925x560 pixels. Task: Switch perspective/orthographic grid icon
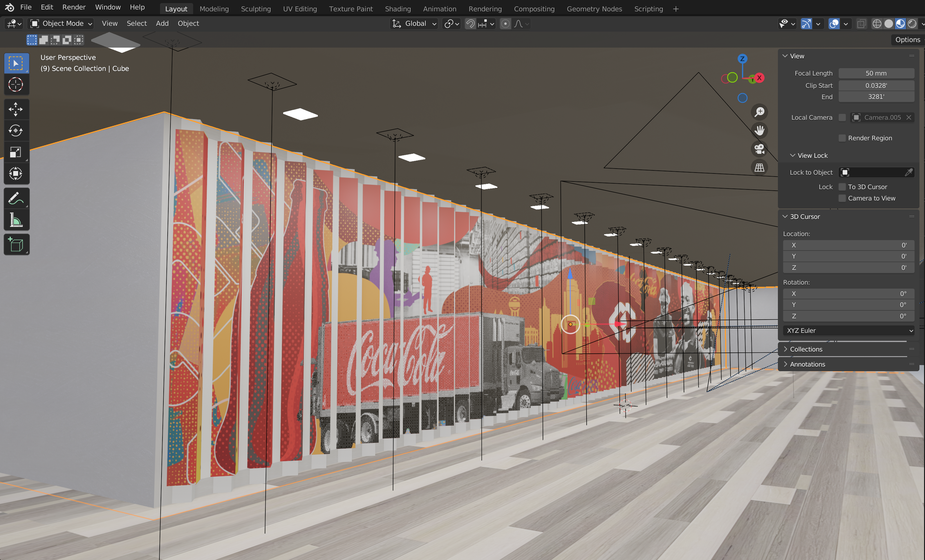click(760, 168)
